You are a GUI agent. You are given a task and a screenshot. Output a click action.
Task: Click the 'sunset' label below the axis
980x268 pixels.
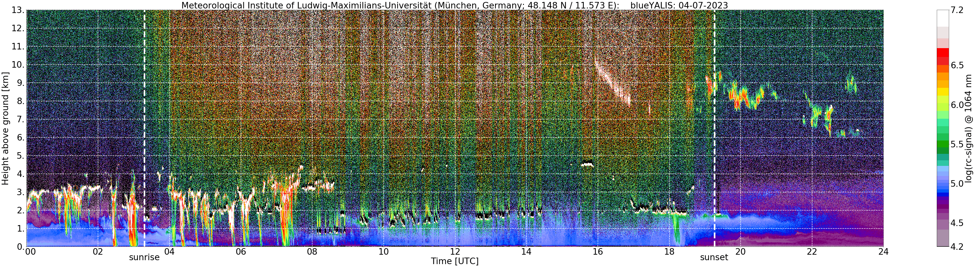coord(714,257)
